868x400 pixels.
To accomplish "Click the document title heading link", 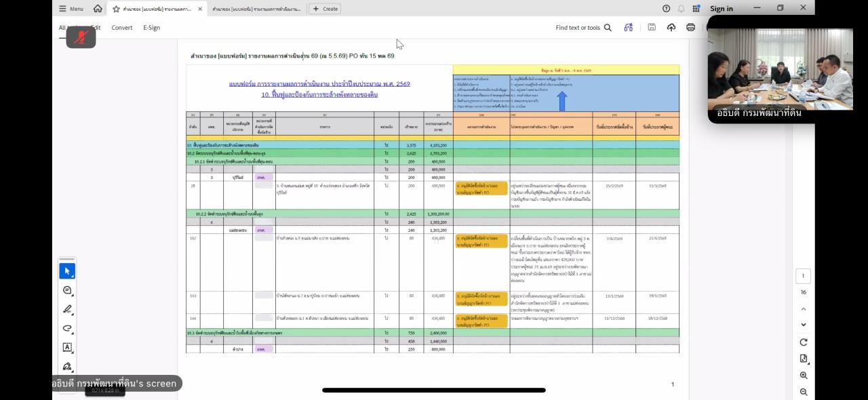I will coord(319,83).
